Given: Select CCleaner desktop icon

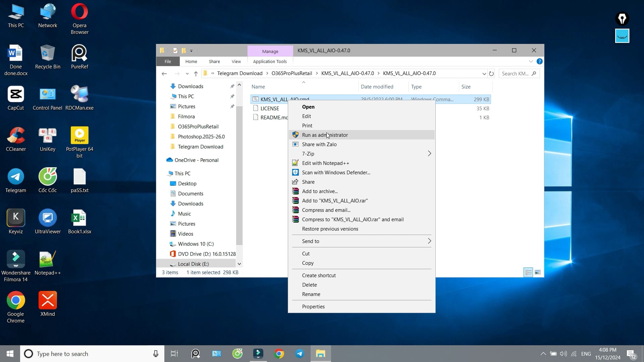Looking at the screenshot, I should 16,139.
